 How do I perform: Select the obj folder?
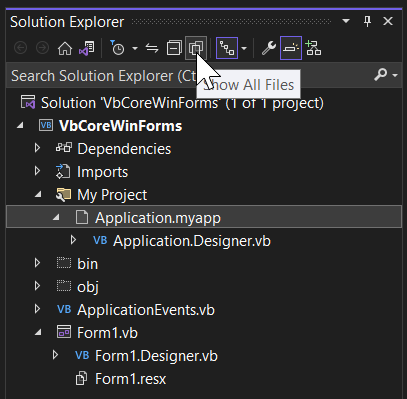(x=88, y=287)
